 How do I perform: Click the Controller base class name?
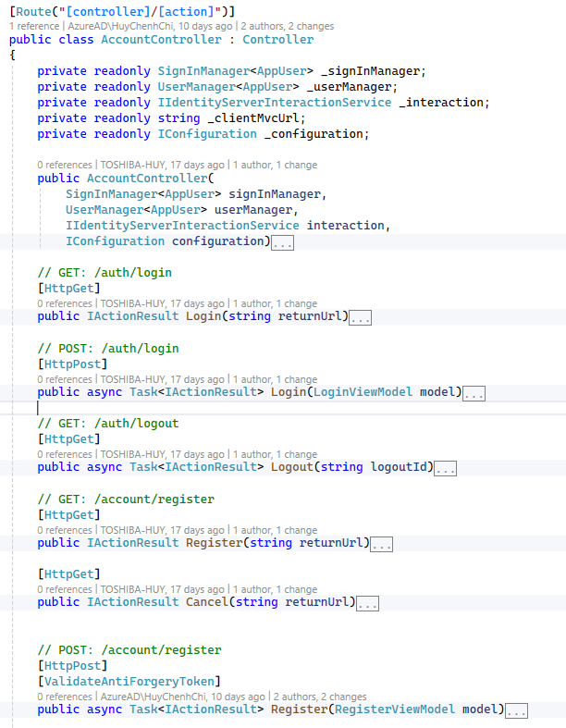tap(277, 40)
